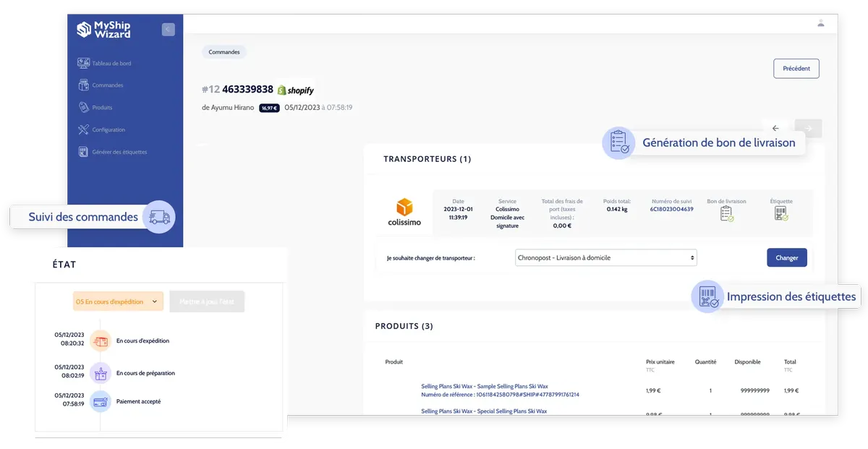Screen dimensions: 868x449
Task: Click the Configuration tools icon
Action: pyautogui.click(x=83, y=130)
